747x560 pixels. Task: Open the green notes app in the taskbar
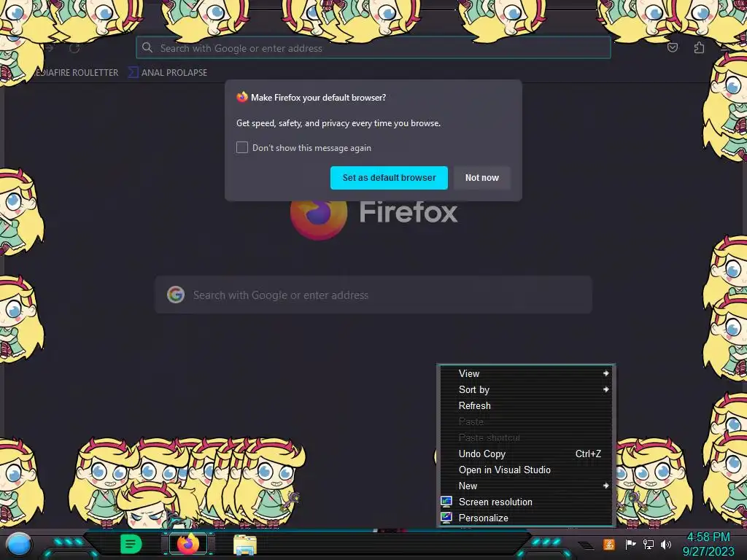tap(131, 544)
